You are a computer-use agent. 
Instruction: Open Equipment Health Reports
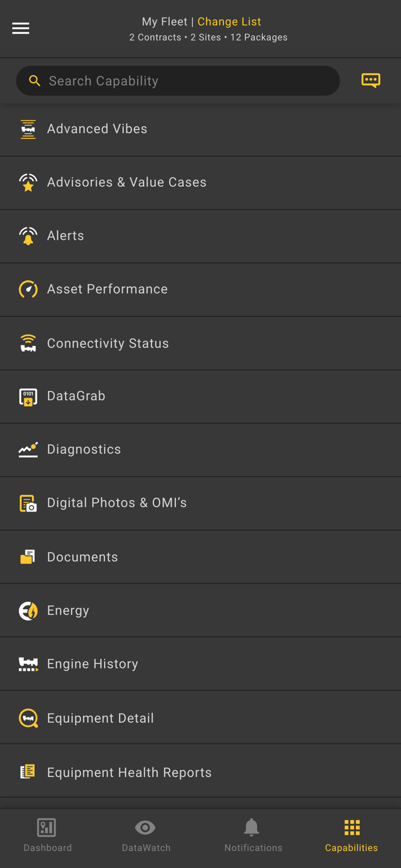point(129,773)
